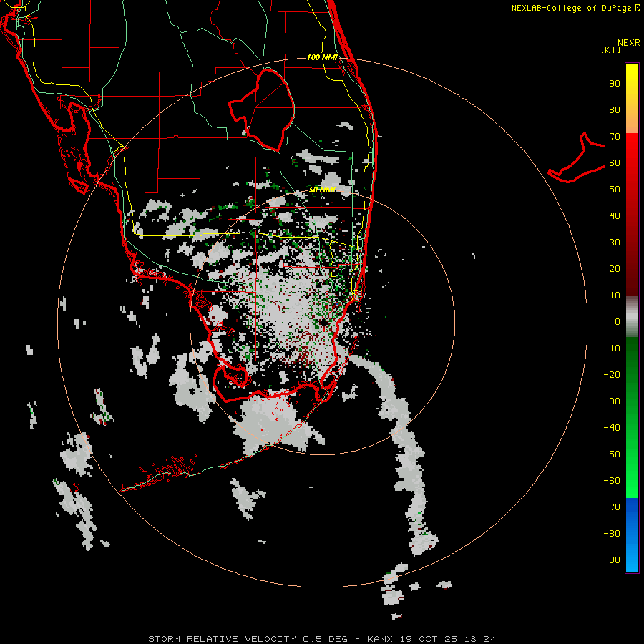Viewport: 644px width, 644px height.
Task: Click the -80 value on the velocity scale
Action: pos(612,534)
